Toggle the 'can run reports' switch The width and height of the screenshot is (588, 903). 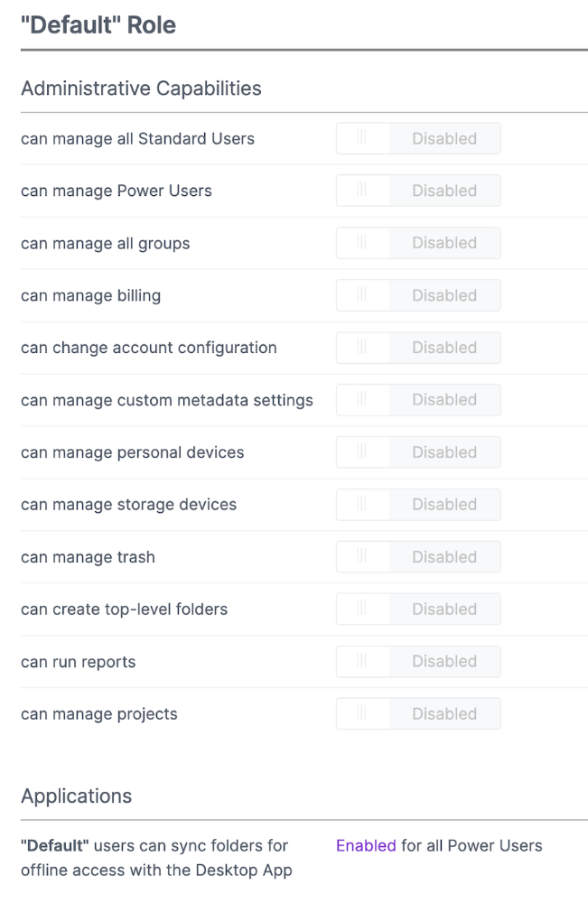[418, 662]
